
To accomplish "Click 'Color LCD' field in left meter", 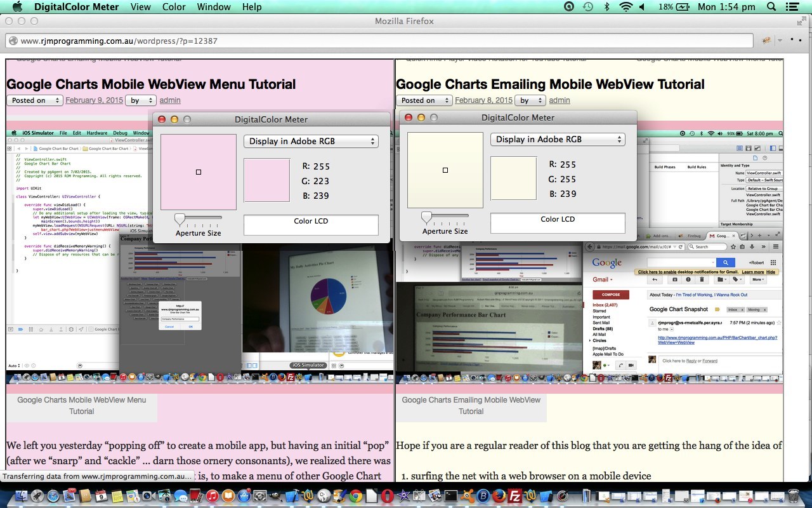I will tap(311, 225).
